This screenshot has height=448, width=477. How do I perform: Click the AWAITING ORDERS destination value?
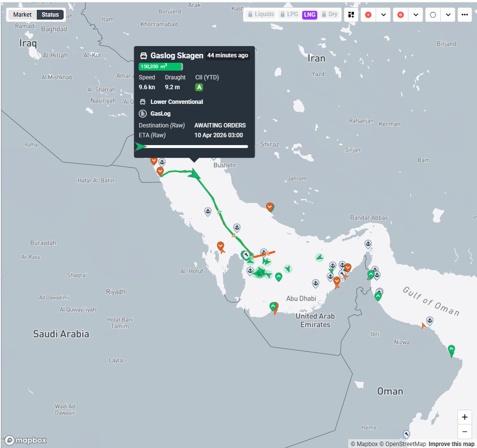point(220,125)
